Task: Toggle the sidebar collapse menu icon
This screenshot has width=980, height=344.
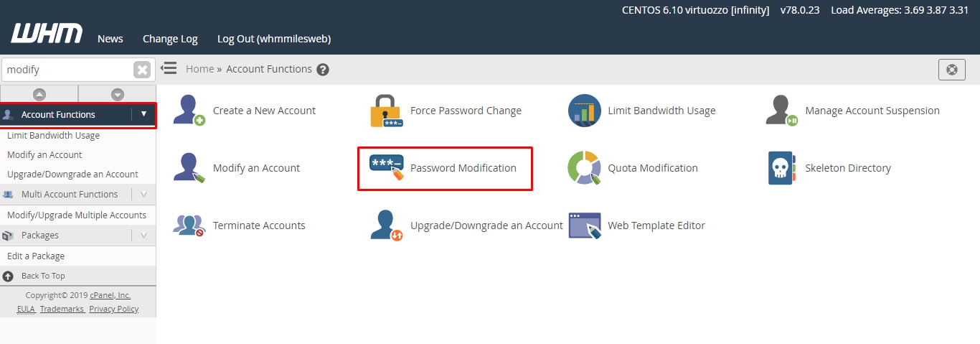Action: [x=169, y=68]
